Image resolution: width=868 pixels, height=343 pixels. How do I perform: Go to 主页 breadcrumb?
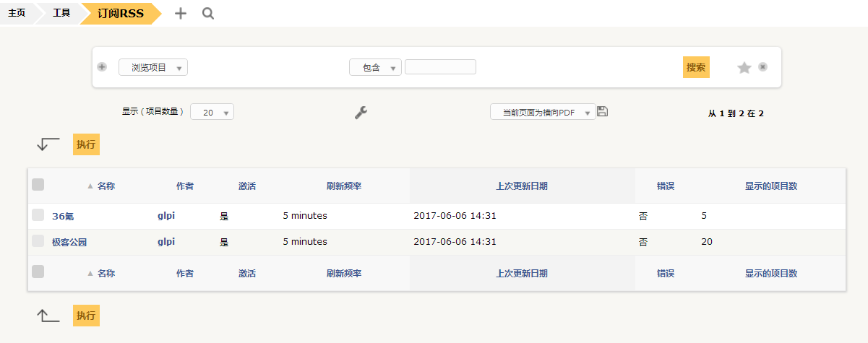click(17, 13)
